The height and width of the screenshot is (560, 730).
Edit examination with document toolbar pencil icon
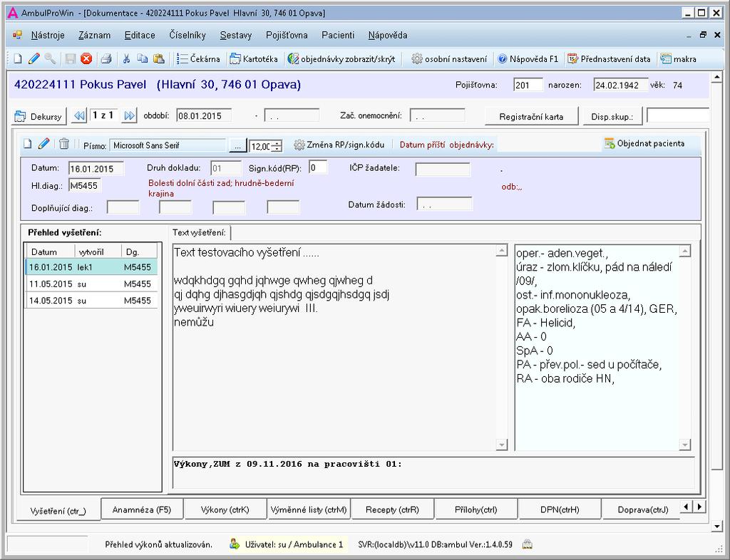click(43, 144)
